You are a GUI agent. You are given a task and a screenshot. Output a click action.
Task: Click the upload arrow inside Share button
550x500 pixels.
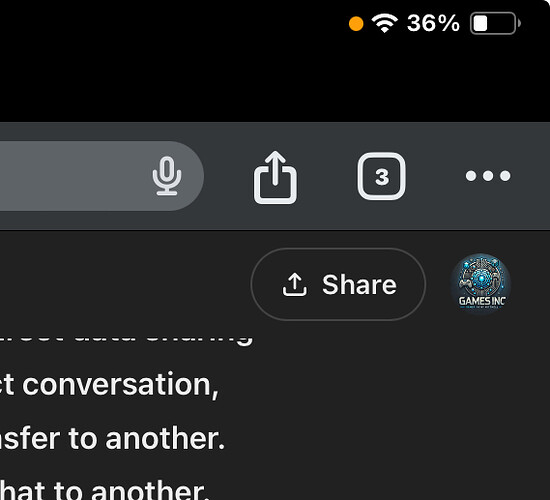coord(295,284)
